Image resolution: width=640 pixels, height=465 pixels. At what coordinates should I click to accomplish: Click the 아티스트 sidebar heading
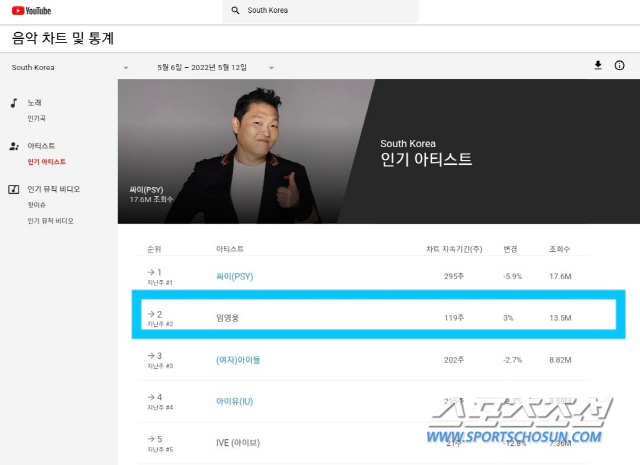click(x=41, y=146)
